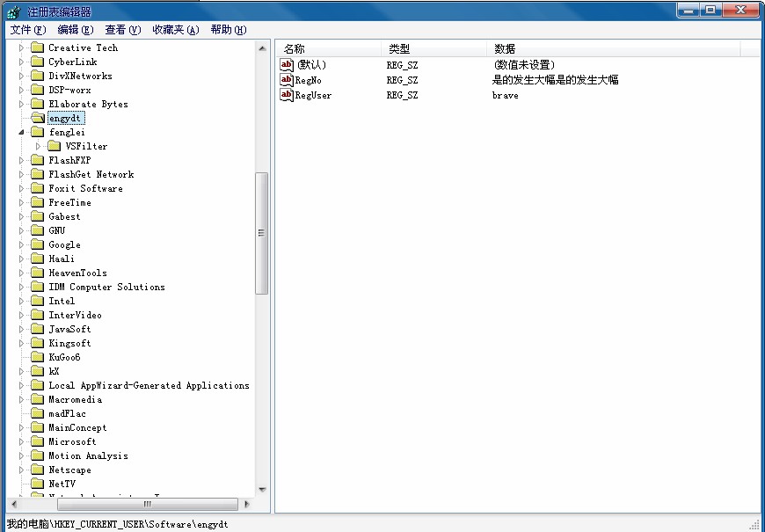Click the DivXNetworks folder icon

[x=37, y=76]
